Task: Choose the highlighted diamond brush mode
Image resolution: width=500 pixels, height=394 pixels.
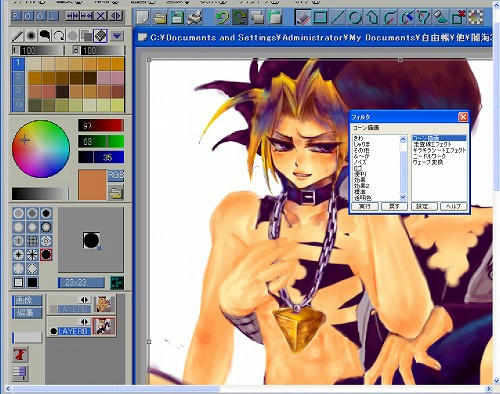Action: [100, 35]
